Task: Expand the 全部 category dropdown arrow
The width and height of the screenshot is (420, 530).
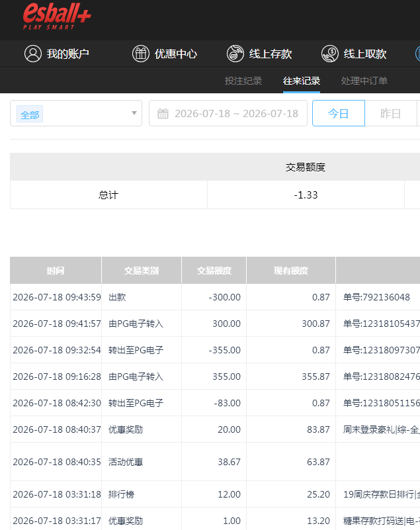Action: 134,113
